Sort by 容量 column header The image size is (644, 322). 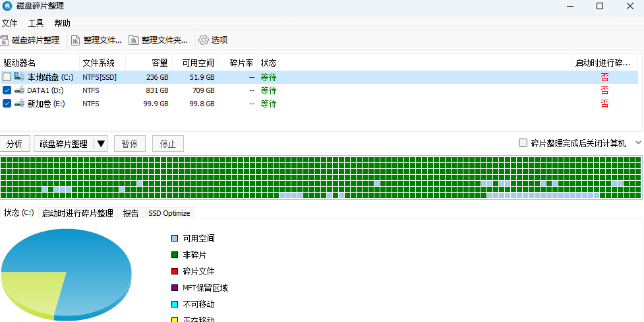click(x=149, y=63)
